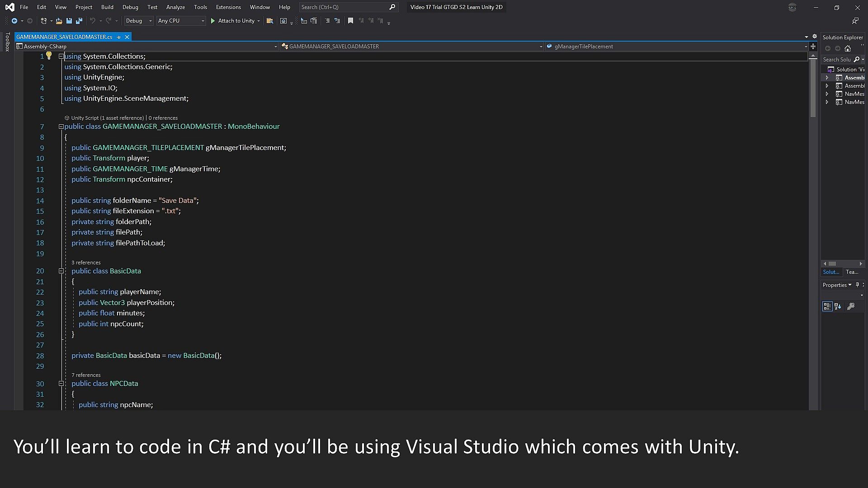Click the Solution Explorer Home icon
868x488 pixels.
tap(848, 48)
